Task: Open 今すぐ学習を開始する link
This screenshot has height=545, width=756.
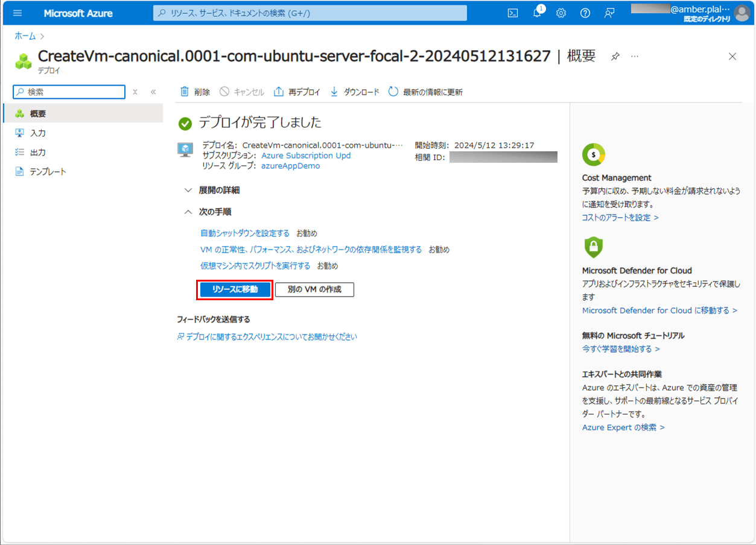Action: [x=621, y=349]
